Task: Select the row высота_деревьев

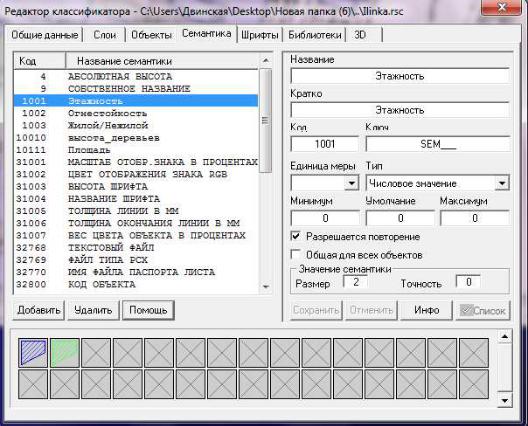Action: click(136, 138)
